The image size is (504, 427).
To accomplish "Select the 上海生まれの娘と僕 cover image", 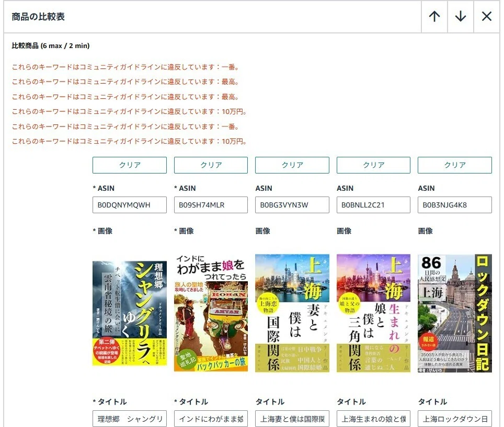I will [x=373, y=313].
